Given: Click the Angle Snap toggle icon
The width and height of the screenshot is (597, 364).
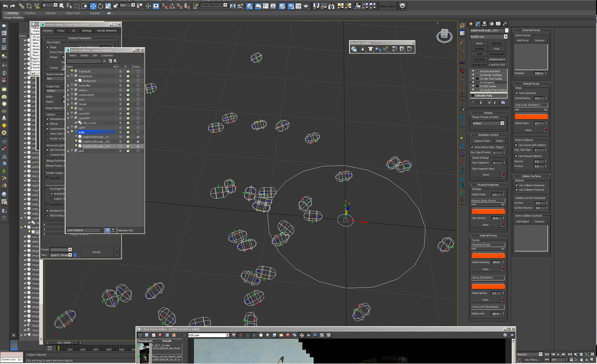Looking at the screenshot, I should [172, 6].
